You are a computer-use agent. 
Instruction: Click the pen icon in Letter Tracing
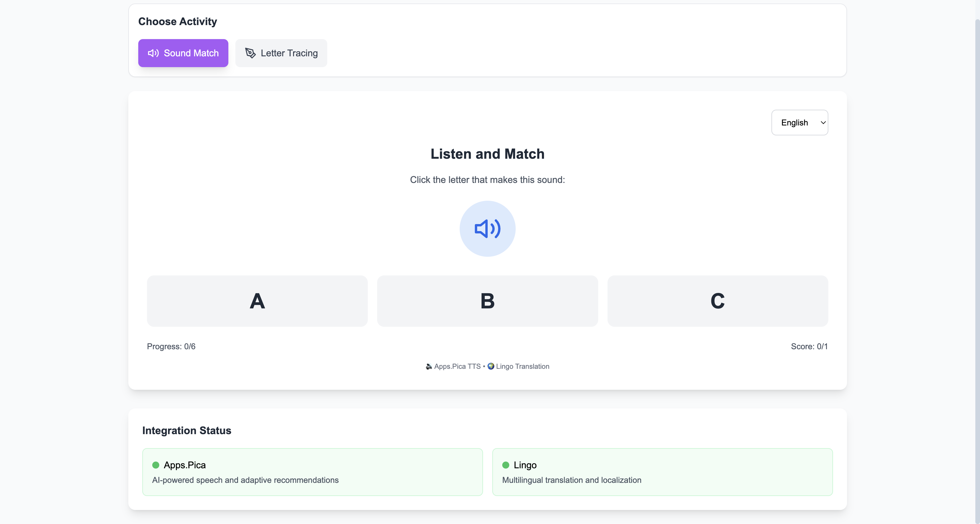point(250,53)
